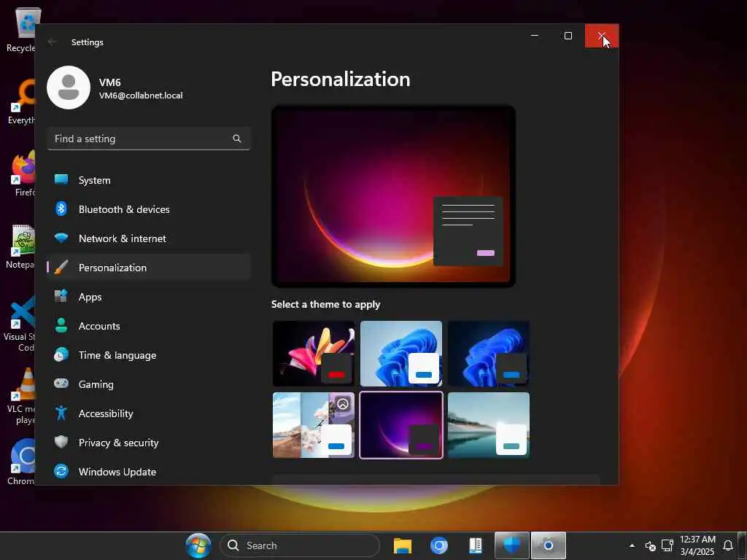The width and height of the screenshot is (747, 560).
Task: Apply the spotlight landscape collage theme
Action: click(x=314, y=425)
